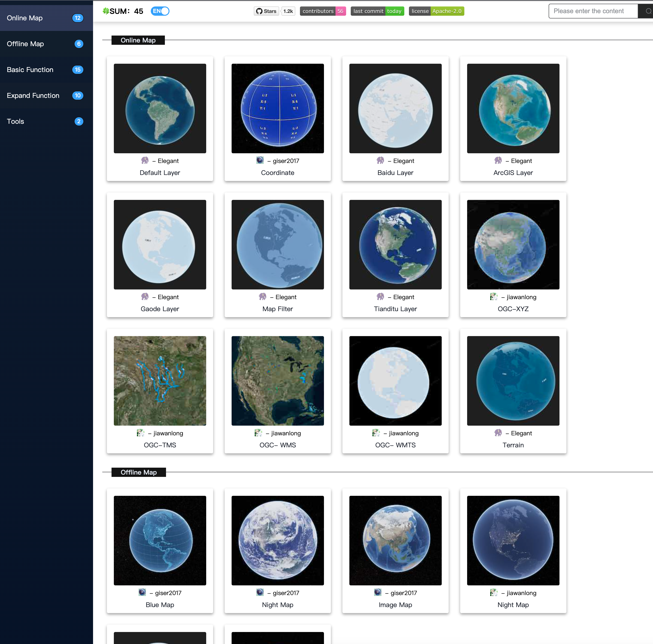Viewport: 653px width, 644px height.
Task: Open the last commit today badge
Action: click(377, 11)
